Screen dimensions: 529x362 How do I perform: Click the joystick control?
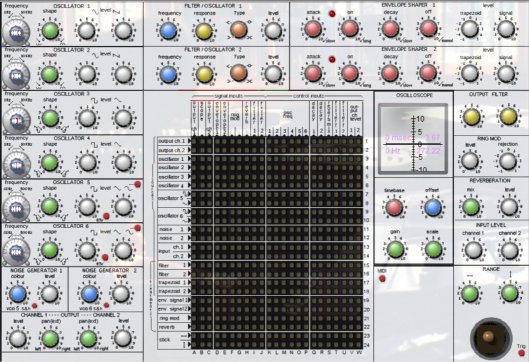tap(491, 338)
